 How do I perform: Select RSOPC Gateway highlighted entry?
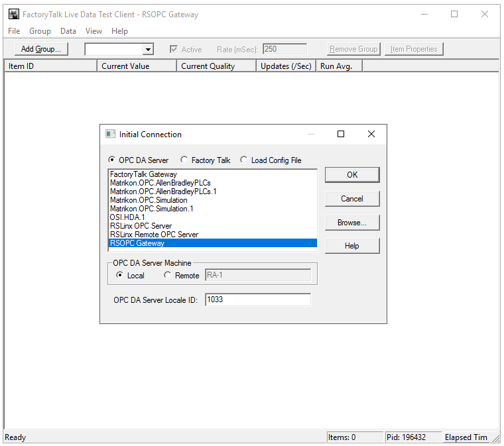point(213,243)
